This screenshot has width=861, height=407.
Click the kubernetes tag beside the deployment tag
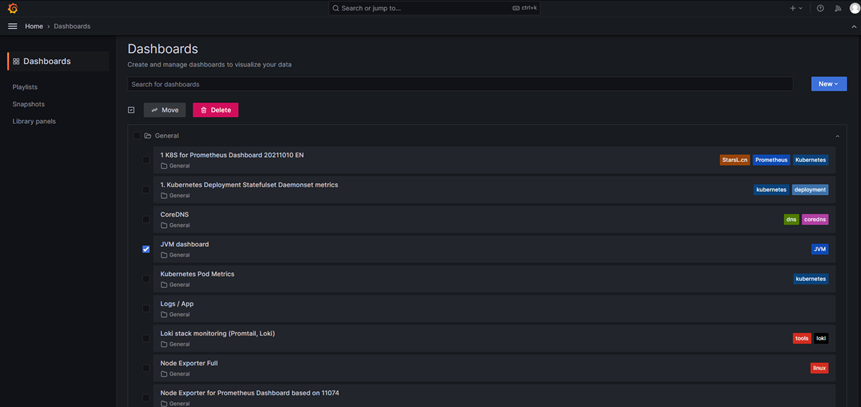tap(771, 189)
